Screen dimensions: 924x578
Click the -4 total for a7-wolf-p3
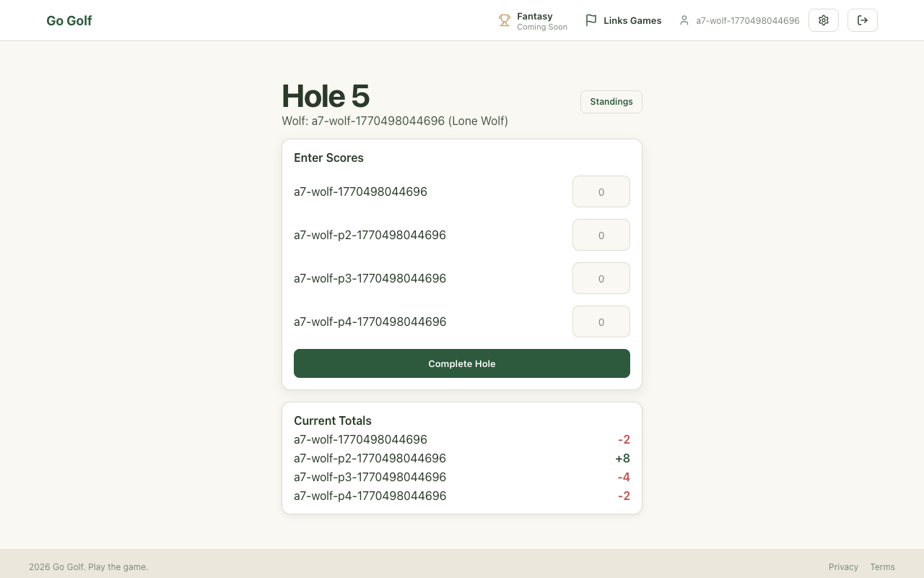pos(624,478)
